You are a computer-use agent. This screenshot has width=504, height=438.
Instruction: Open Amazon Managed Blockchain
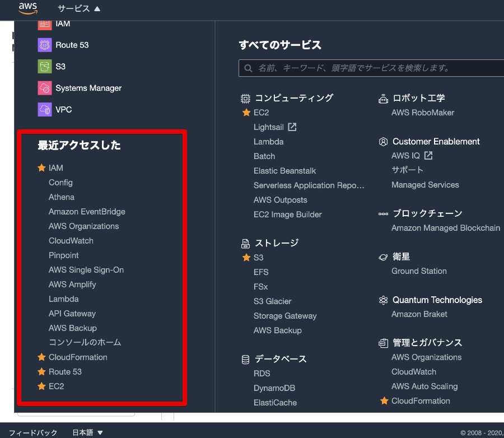pos(446,228)
